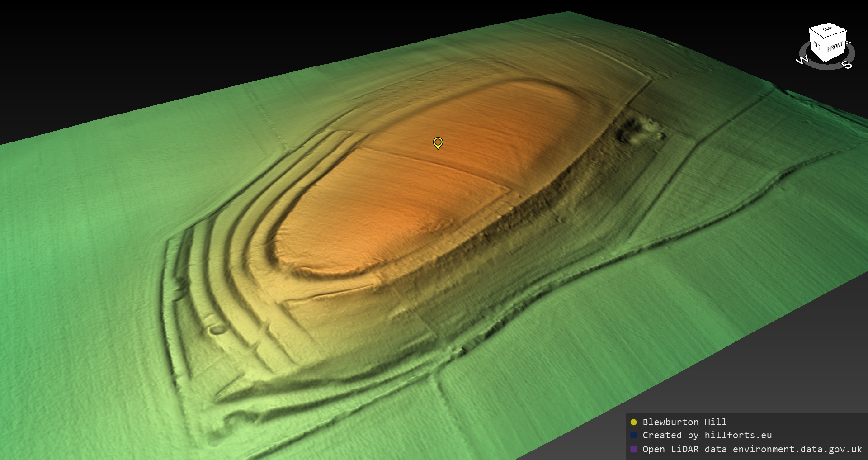Click the yellow dot beside Blewburton Hill
The height and width of the screenshot is (460, 868).
[633, 422]
